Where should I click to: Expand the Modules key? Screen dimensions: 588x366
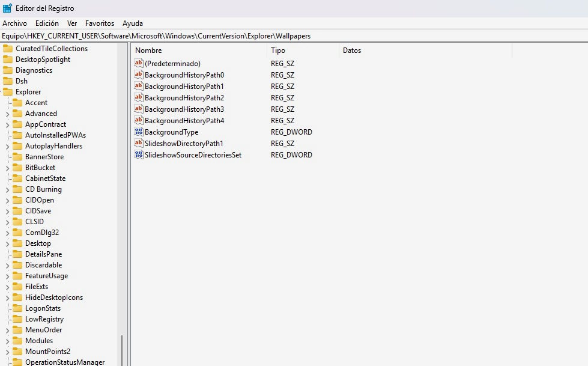point(7,341)
